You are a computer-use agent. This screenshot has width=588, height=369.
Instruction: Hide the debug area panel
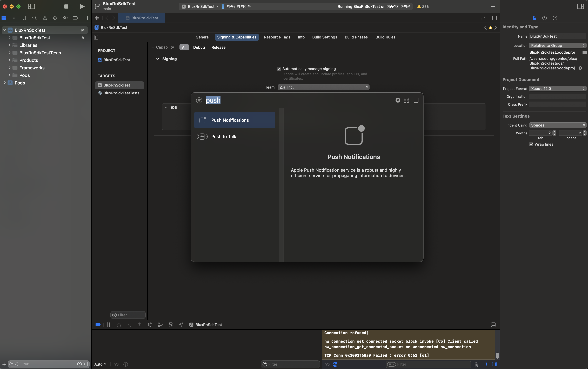pos(493,325)
